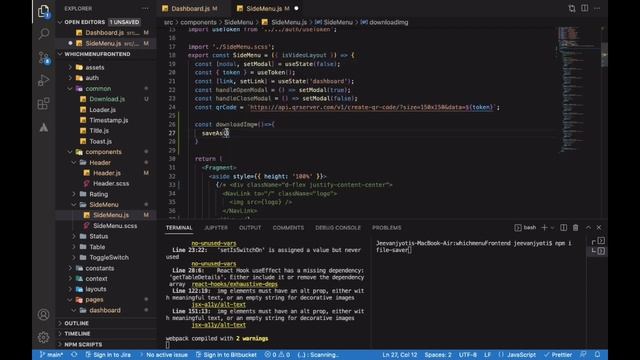Open Header.scss file

(111, 183)
